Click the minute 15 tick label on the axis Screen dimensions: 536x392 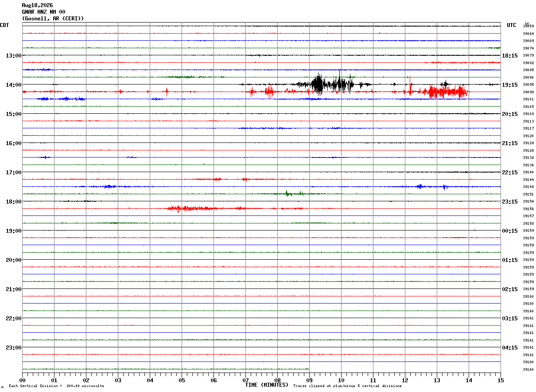tap(501, 380)
